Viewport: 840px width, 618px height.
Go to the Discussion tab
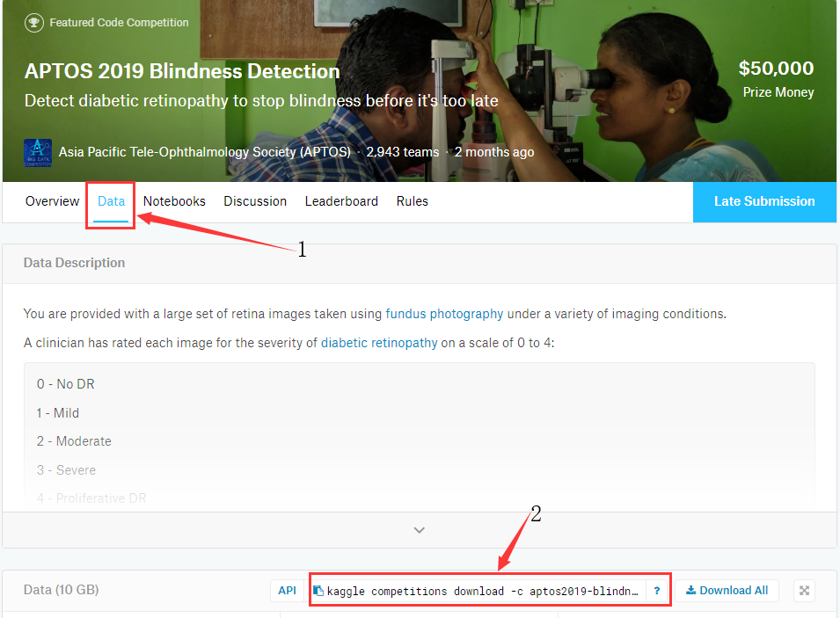coord(255,201)
